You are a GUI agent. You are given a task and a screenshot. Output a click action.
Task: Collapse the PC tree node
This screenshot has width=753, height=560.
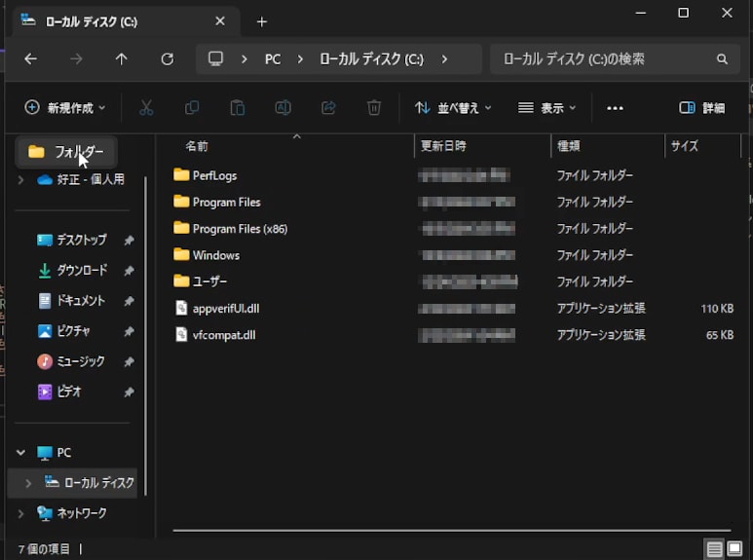tap(20, 453)
